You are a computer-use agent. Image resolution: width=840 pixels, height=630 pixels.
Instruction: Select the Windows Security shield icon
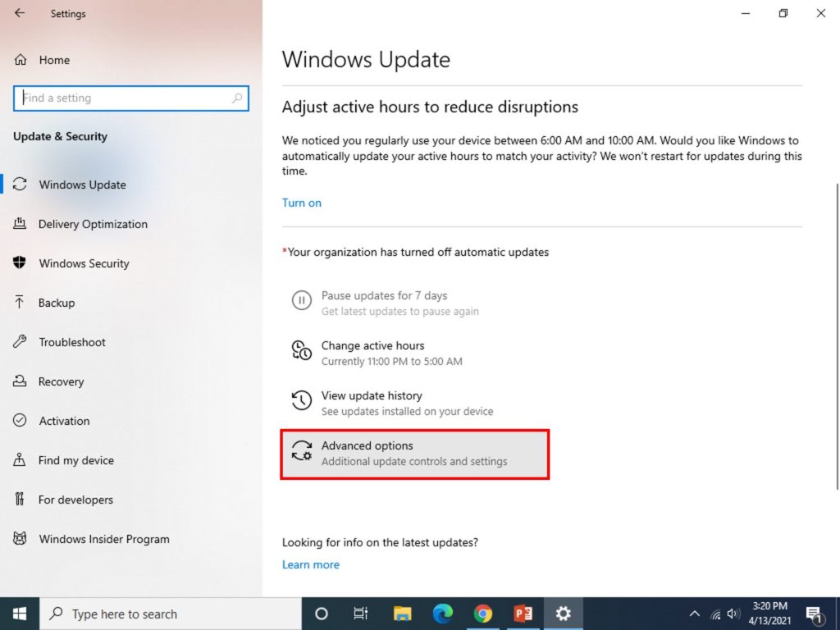[x=20, y=262]
